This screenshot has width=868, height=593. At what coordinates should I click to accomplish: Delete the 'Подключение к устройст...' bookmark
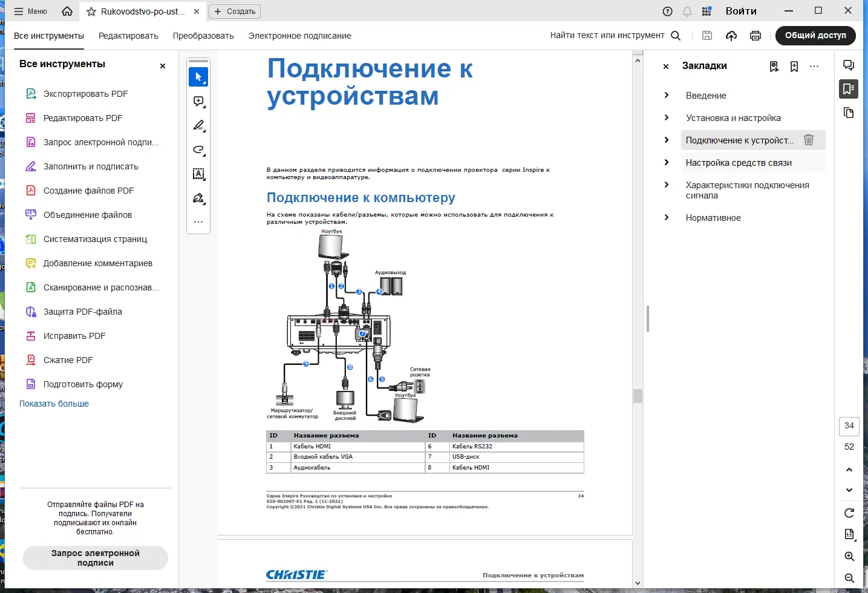click(x=809, y=140)
